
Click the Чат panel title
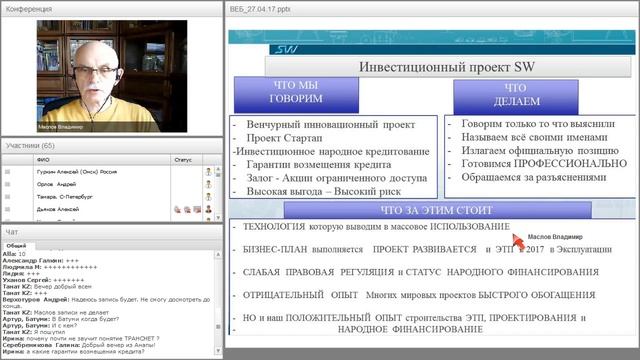click(11, 232)
